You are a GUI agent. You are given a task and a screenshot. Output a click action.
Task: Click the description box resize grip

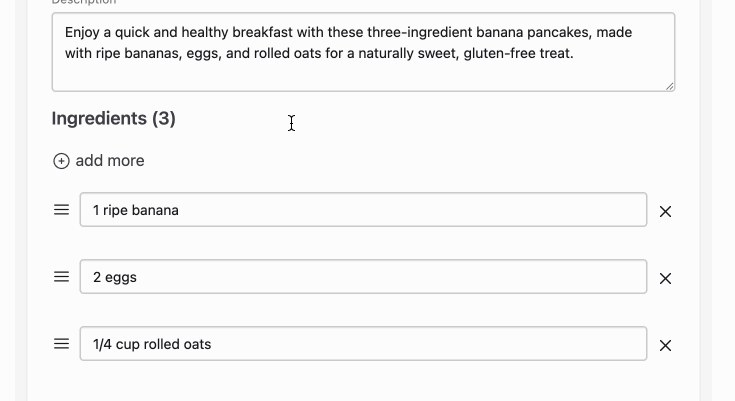(x=670, y=86)
